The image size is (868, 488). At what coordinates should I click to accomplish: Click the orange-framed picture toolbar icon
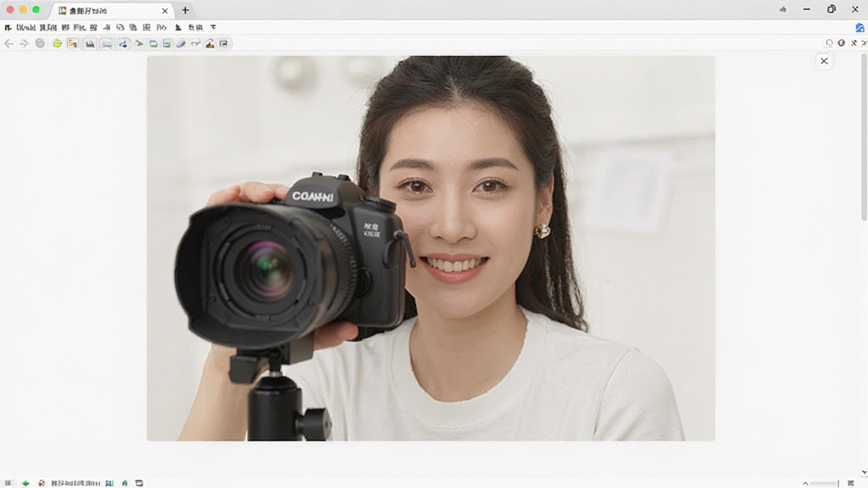(x=73, y=43)
